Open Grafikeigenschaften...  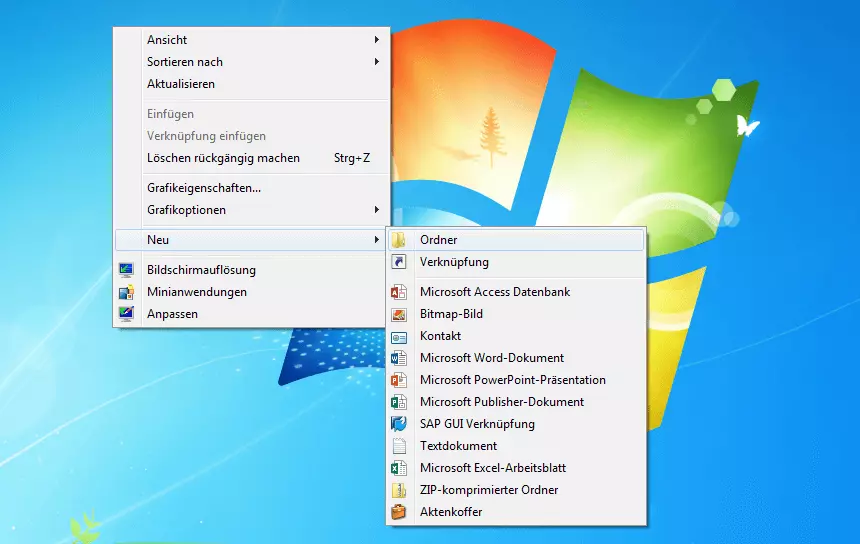(251, 188)
